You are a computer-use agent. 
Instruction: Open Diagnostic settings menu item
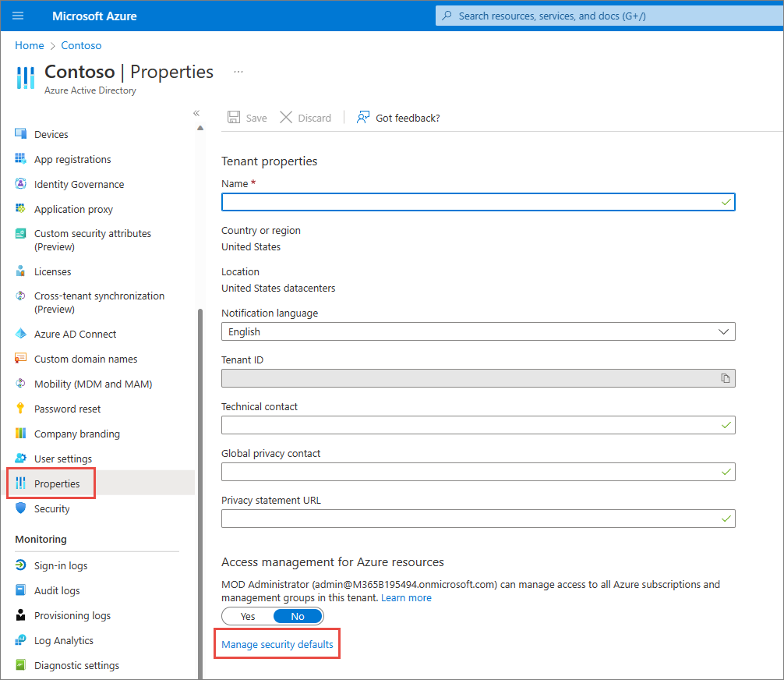click(x=76, y=665)
